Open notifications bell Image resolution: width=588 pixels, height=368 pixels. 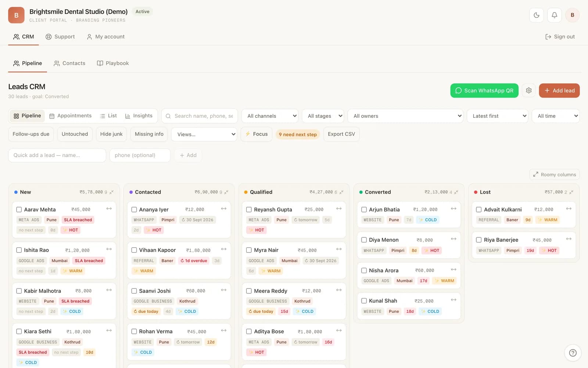(x=555, y=15)
